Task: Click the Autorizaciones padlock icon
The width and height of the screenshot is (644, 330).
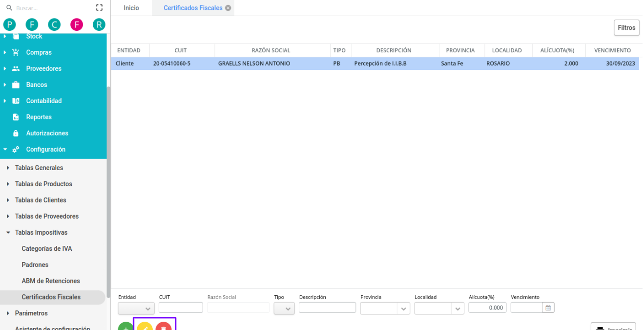Action: pyautogui.click(x=16, y=133)
